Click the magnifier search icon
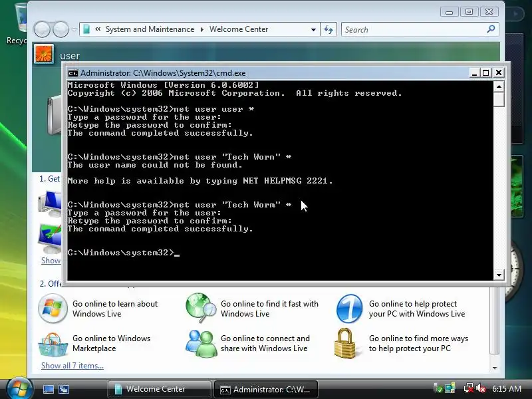 (491, 29)
